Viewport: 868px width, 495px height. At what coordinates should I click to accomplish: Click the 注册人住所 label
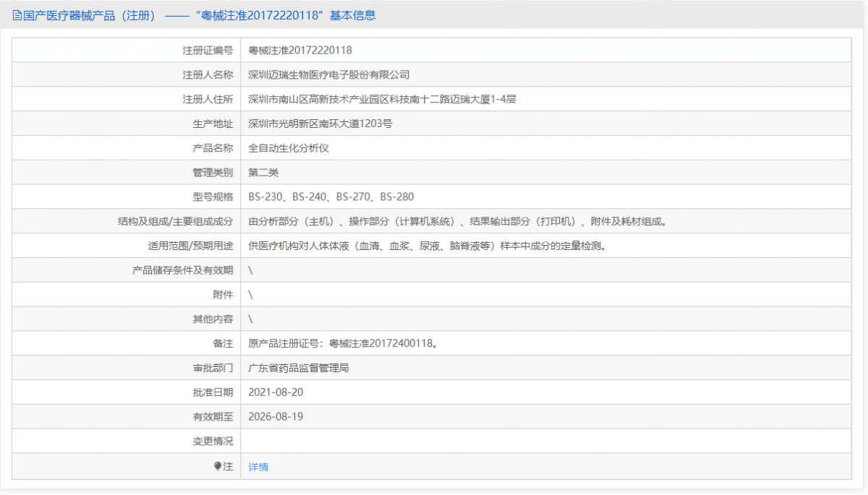point(208,100)
